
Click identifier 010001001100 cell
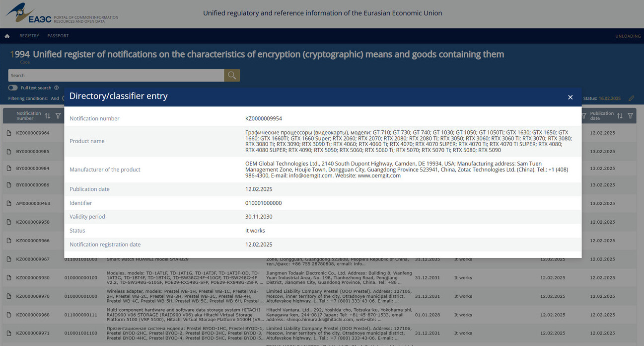pos(81,334)
